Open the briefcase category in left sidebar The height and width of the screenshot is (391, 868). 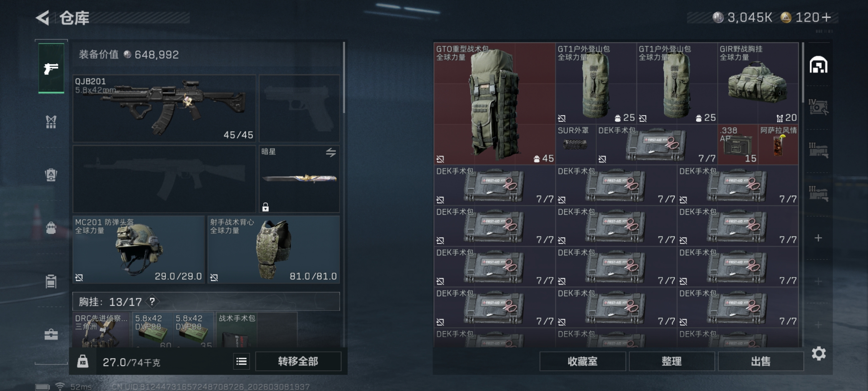[x=51, y=335]
